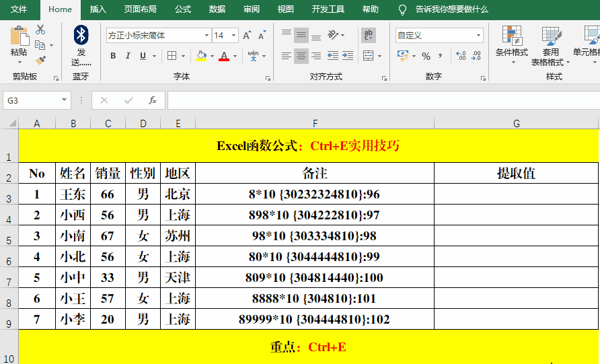The width and height of the screenshot is (600, 364).
Task: Apply percent style with % icon
Action: [x=426, y=57]
